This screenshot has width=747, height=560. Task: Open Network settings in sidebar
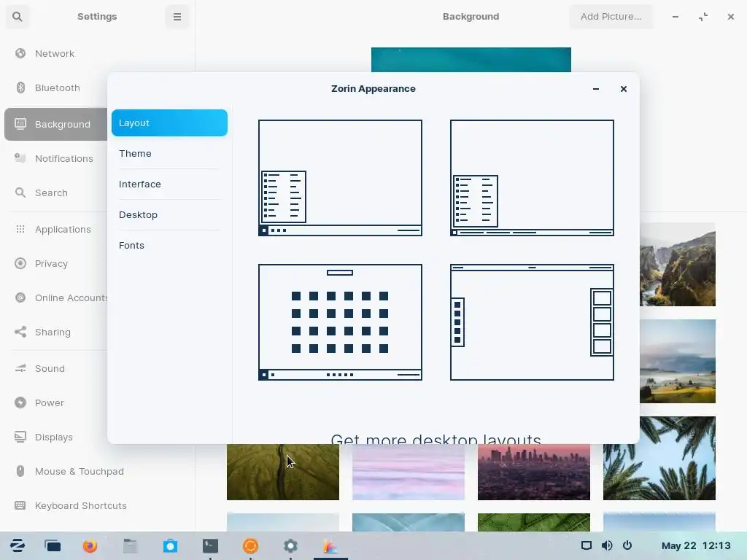coord(54,53)
